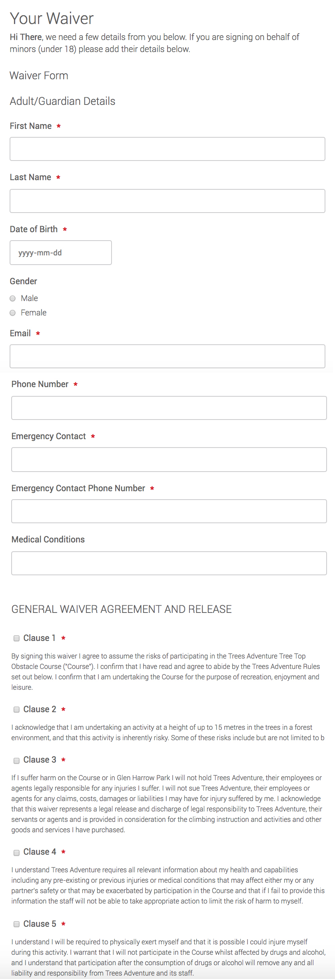Image resolution: width=335 pixels, height=980 pixels.
Task: Click the "Email" field label
Action: pos(20,333)
